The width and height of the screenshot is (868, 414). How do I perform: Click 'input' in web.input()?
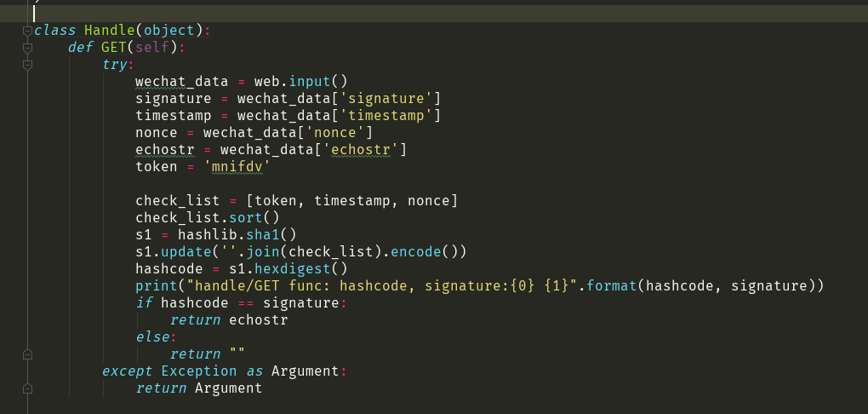pyautogui.click(x=309, y=82)
